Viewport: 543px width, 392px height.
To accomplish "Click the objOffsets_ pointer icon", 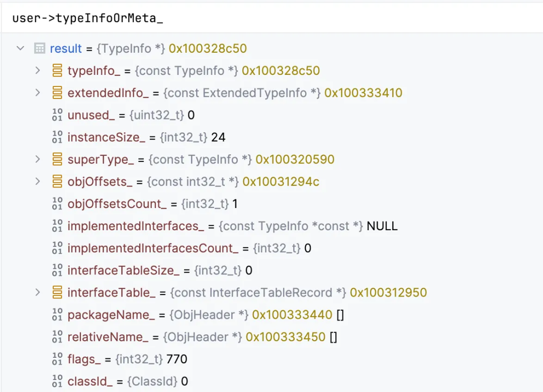I will coord(57,181).
